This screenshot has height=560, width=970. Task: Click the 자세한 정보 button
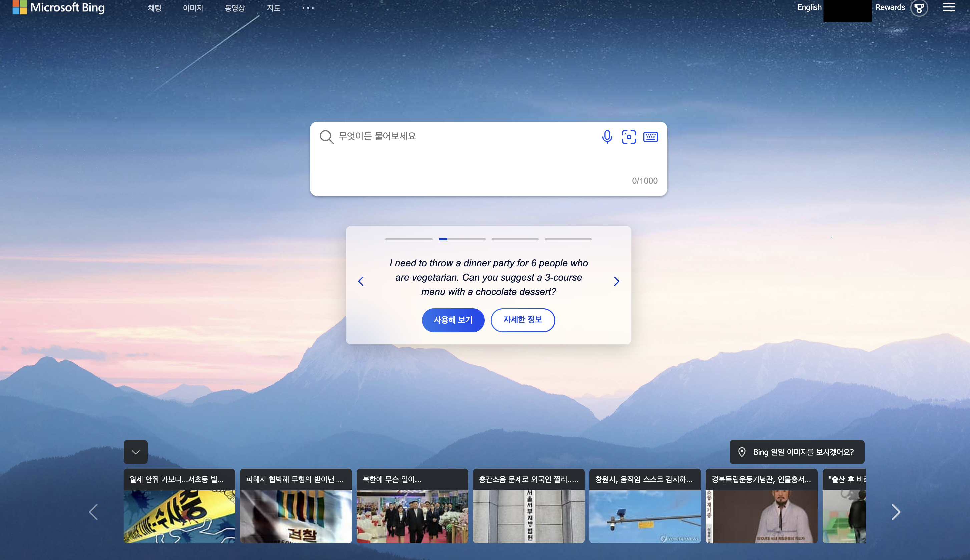click(x=522, y=320)
